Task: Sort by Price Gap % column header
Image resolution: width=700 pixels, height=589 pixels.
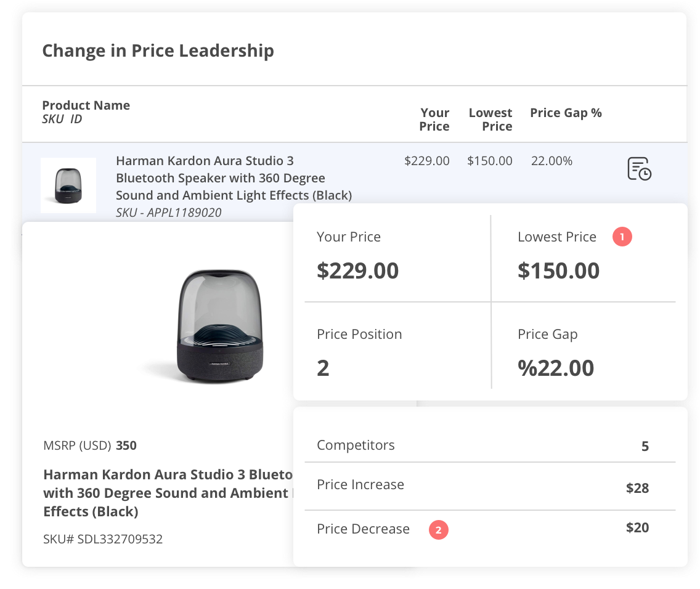Action: coord(566,113)
